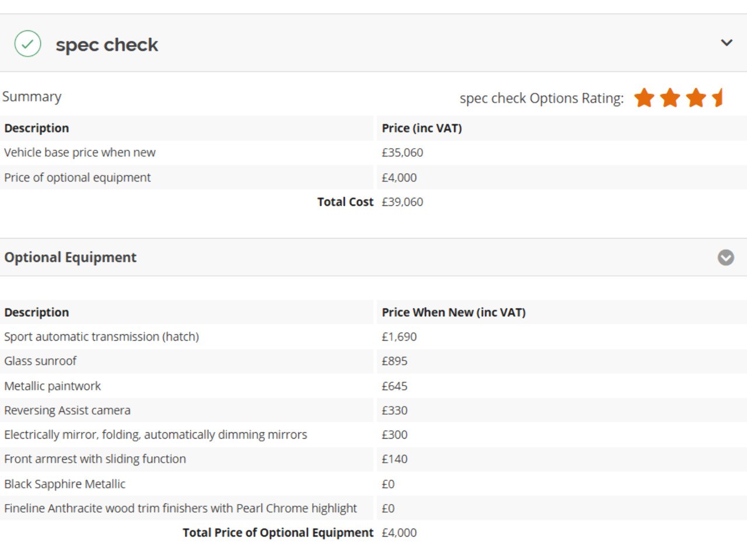Click the first orange rating star
747x560 pixels.
click(x=644, y=97)
